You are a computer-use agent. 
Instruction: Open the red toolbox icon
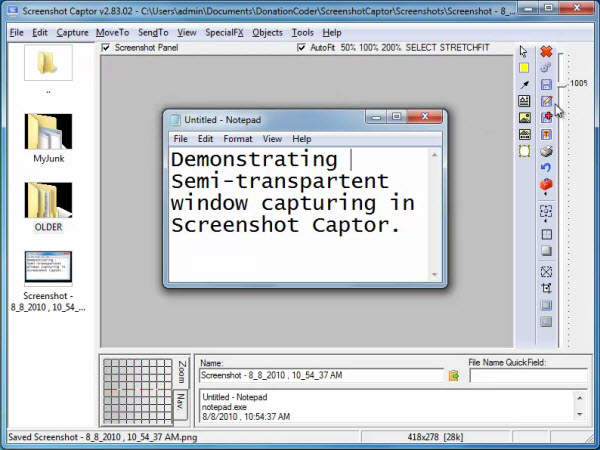click(546, 184)
